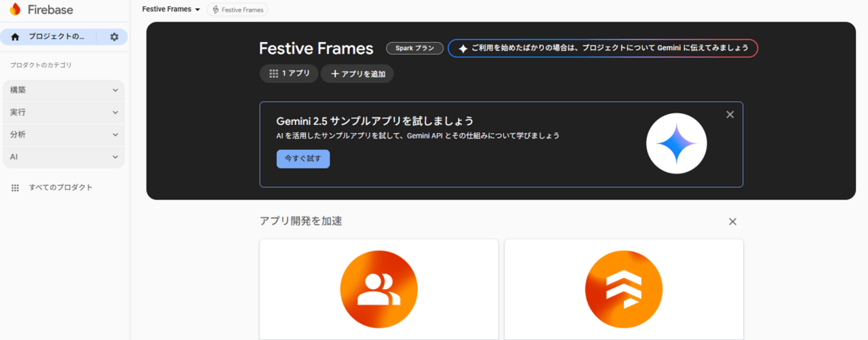Open project settings gear icon

[x=114, y=37]
